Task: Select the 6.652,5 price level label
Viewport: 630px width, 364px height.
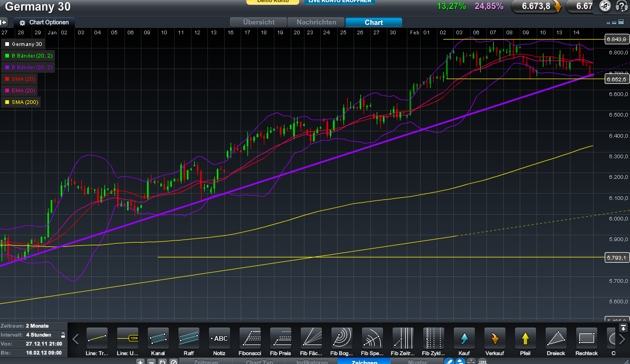Action: pyautogui.click(x=617, y=79)
